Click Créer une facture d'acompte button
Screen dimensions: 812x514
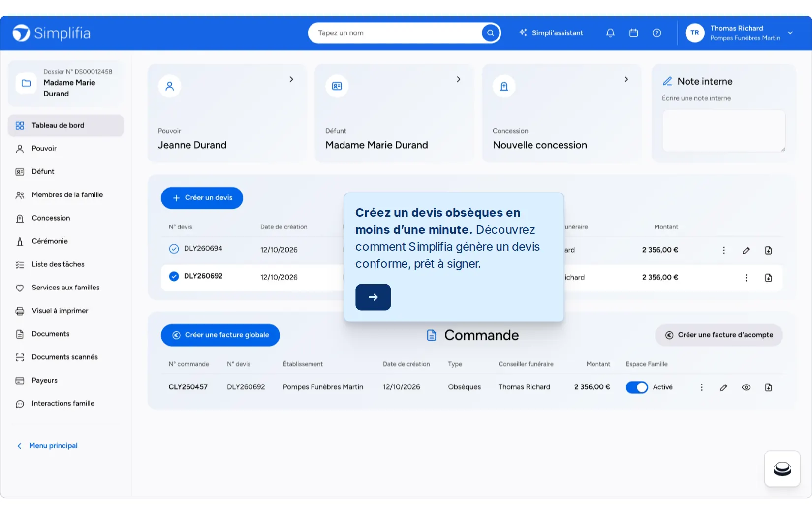tap(718, 335)
